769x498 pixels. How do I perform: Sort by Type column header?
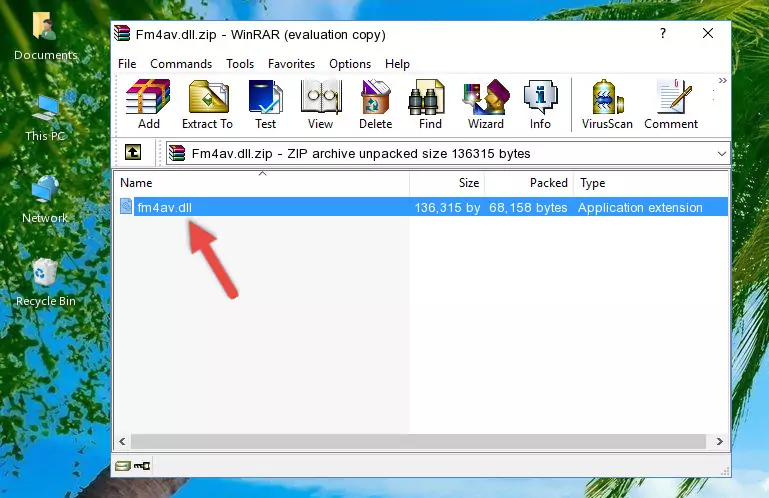tap(650, 183)
